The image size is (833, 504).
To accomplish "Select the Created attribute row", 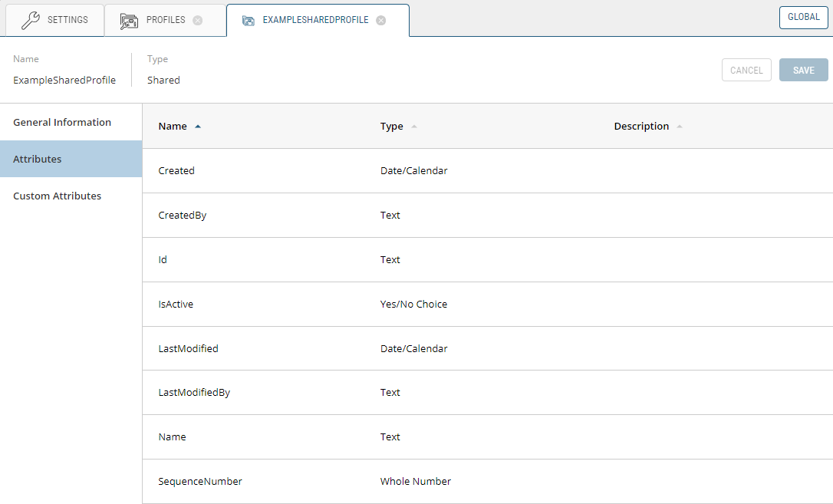I will [487, 171].
